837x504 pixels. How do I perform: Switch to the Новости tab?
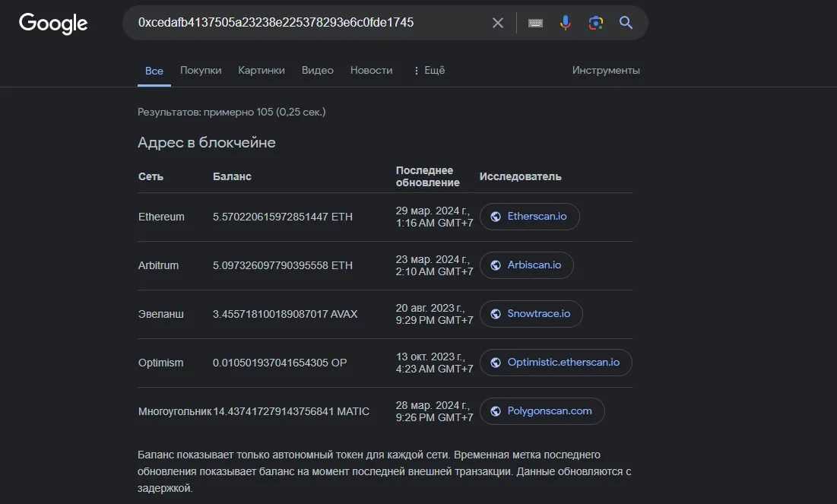(x=372, y=70)
